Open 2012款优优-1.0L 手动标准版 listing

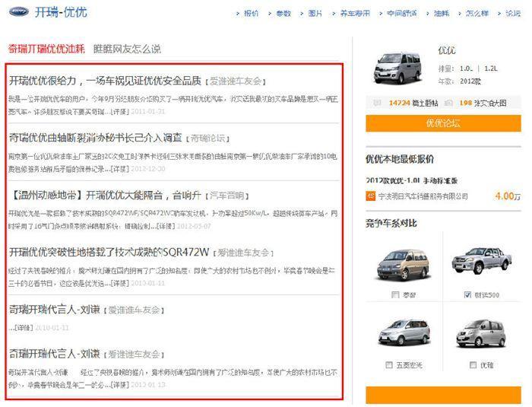(412, 181)
